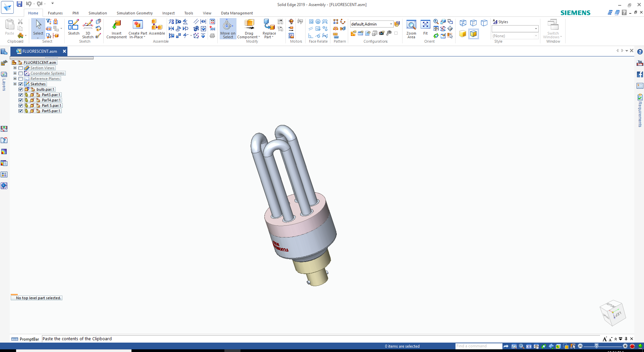Open the Tools tab
The width and height of the screenshot is (644, 352).
(x=189, y=13)
